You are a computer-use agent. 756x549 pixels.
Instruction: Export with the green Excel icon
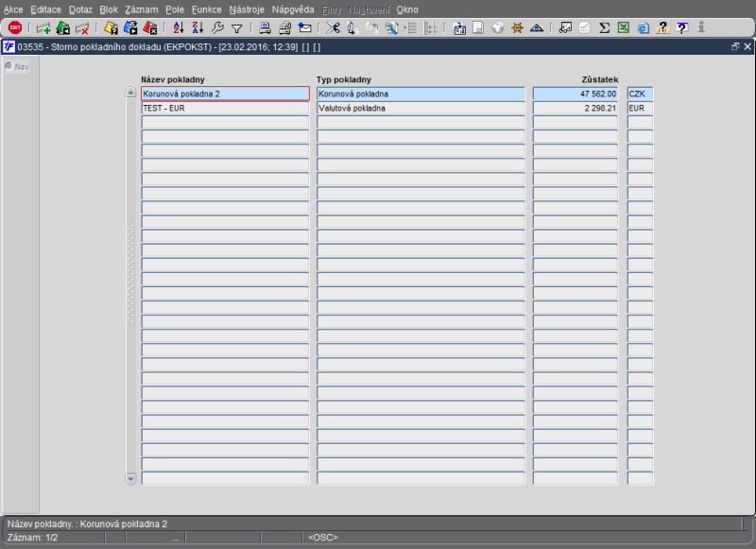[624, 28]
